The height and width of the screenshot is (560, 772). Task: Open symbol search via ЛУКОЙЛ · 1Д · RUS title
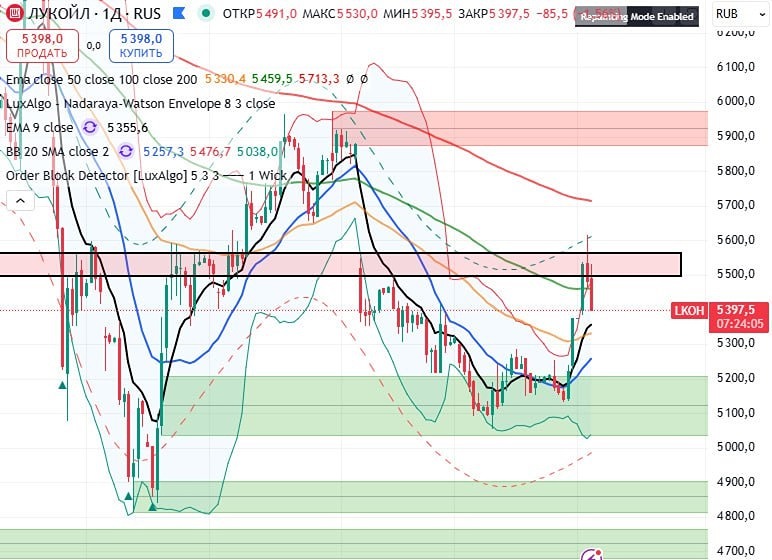(94, 13)
